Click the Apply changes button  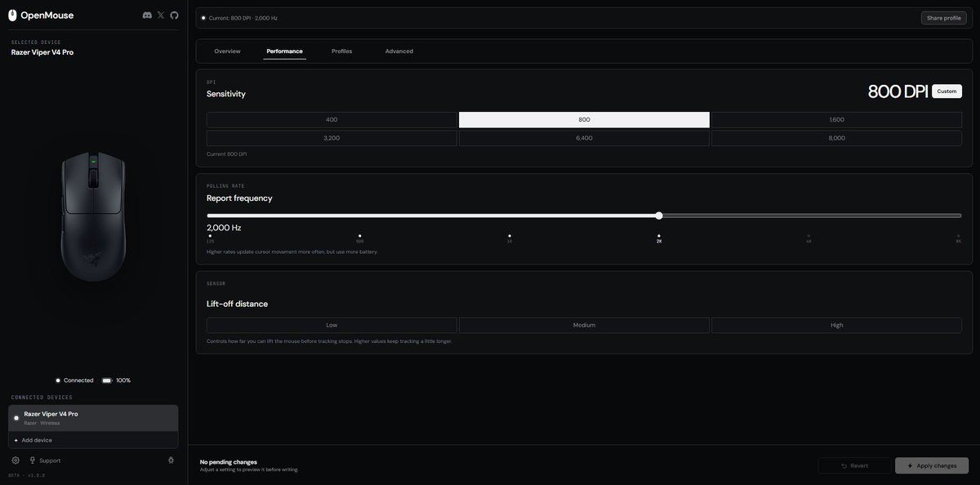(x=932, y=465)
